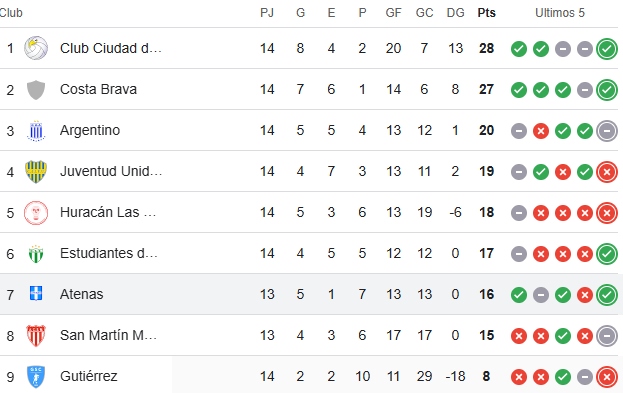Screen dimensions: 623x393
Task: Click the Ultimos 5 header
Action: [560, 13]
